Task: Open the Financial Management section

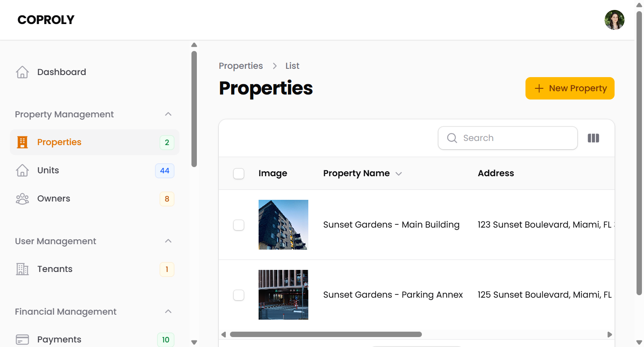Action: pyautogui.click(x=168, y=311)
